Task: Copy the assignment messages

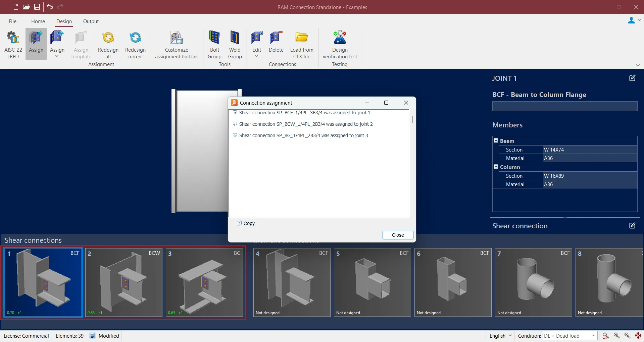Action: (246, 223)
